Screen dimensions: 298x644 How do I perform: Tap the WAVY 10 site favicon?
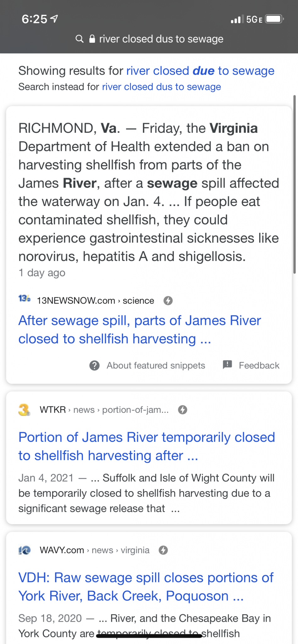24,550
